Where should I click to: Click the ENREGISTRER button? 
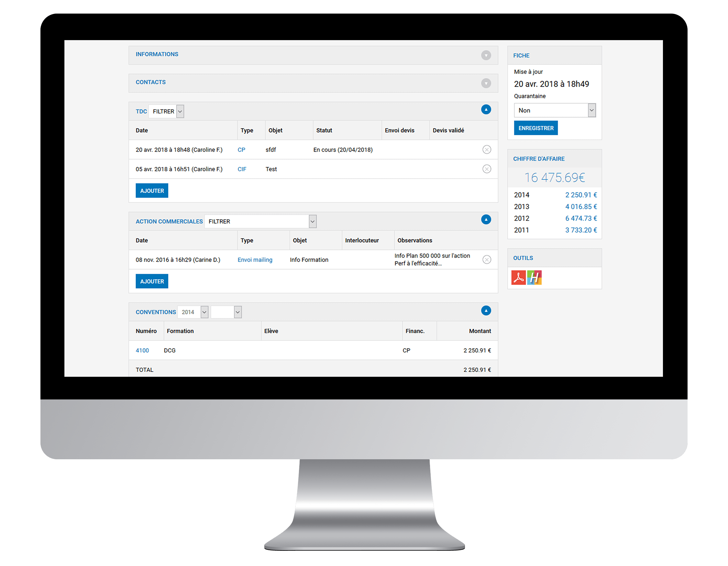[x=535, y=128]
